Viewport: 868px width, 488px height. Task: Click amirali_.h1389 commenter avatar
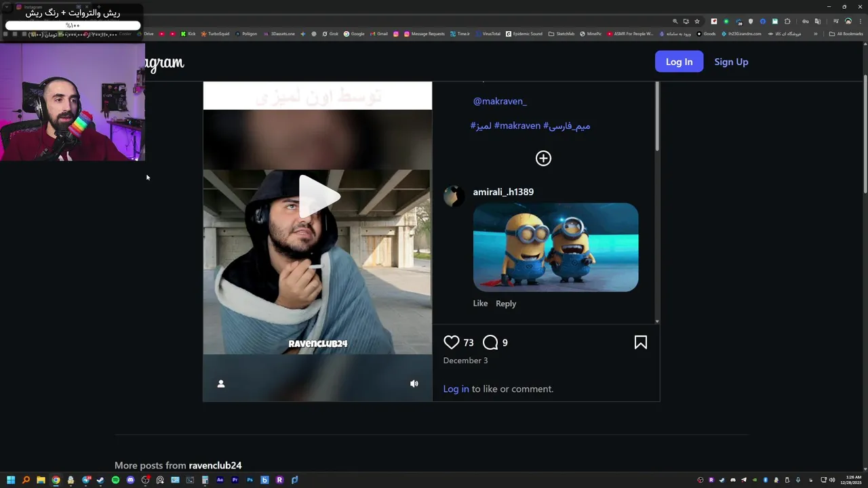pos(454,196)
